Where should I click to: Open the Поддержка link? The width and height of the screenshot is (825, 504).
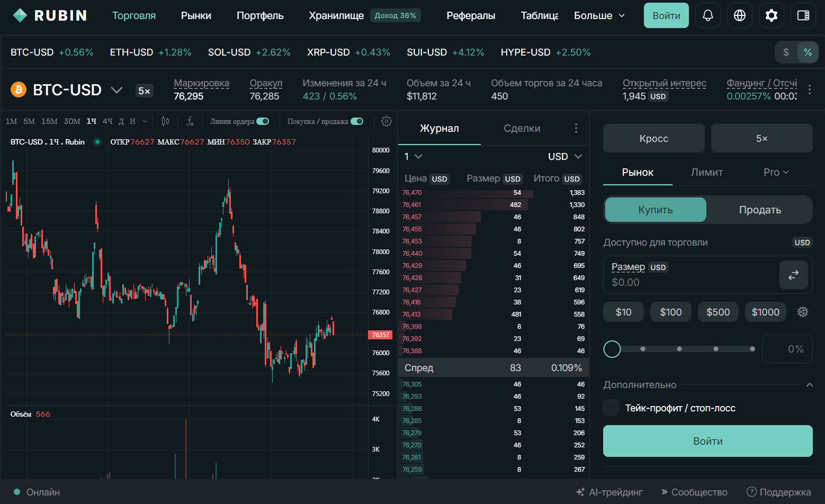click(x=779, y=492)
